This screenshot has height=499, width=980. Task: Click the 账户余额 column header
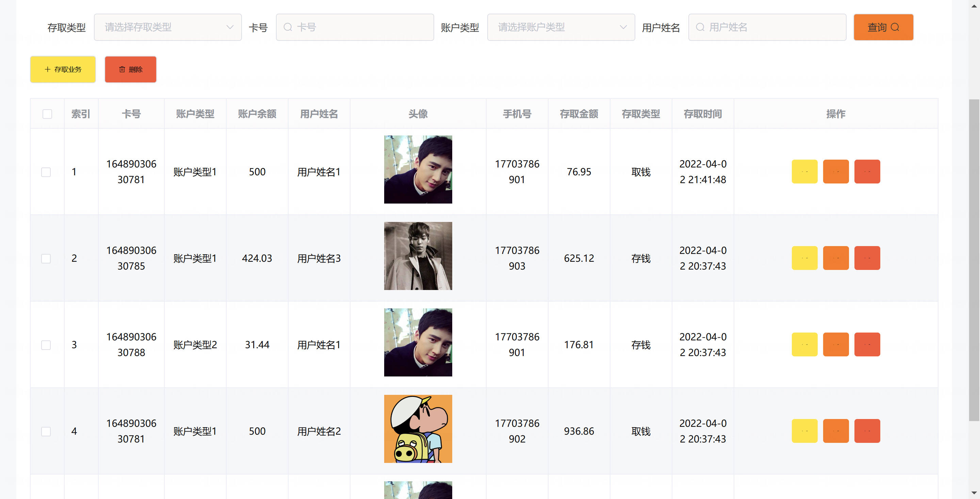pyautogui.click(x=257, y=114)
